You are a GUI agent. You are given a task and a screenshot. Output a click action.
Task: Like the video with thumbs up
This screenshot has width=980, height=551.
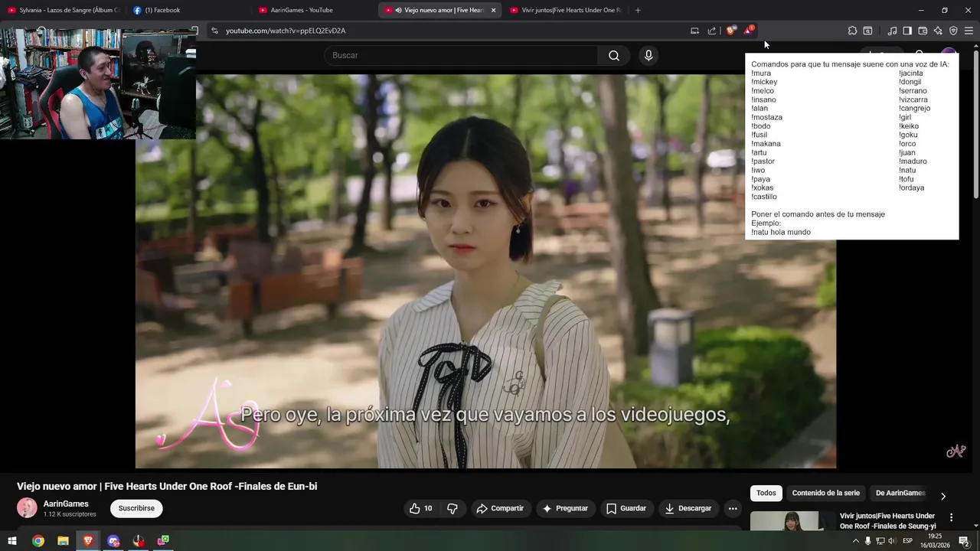(x=414, y=508)
